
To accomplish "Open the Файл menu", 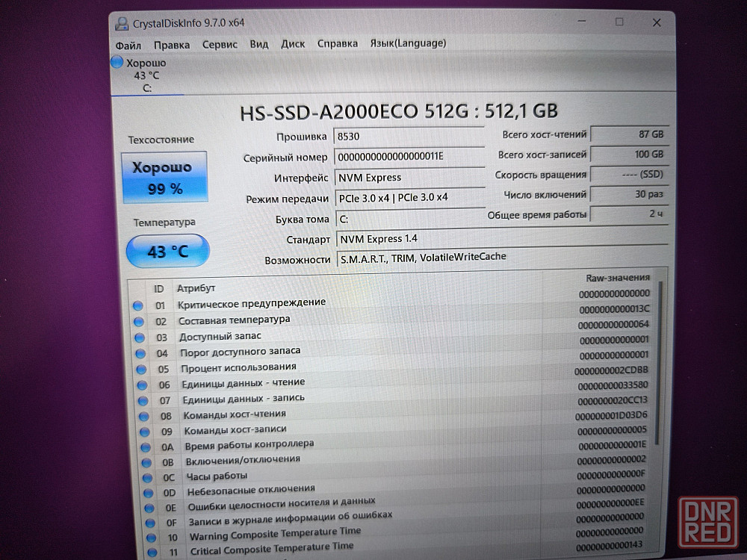I will click(x=128, y=46).
